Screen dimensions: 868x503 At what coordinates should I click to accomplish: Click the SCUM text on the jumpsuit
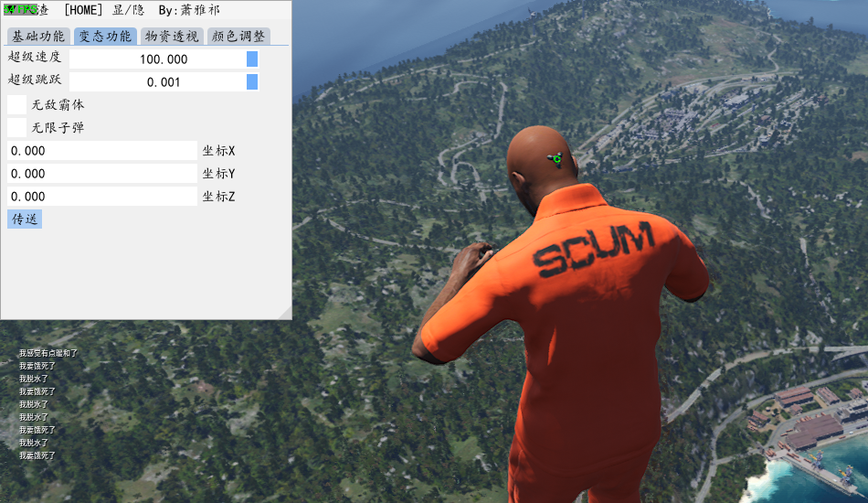coord(593,248)
